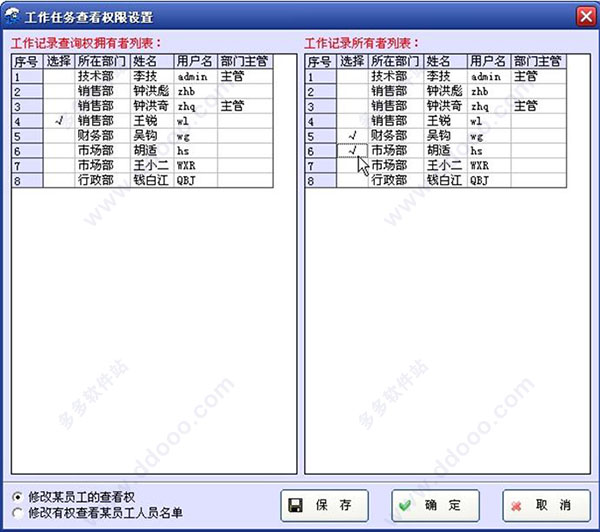Select 行政部 in the left table
Viewport: 600px width, 532px height.
pyautogui.click(x=103, y=180)
